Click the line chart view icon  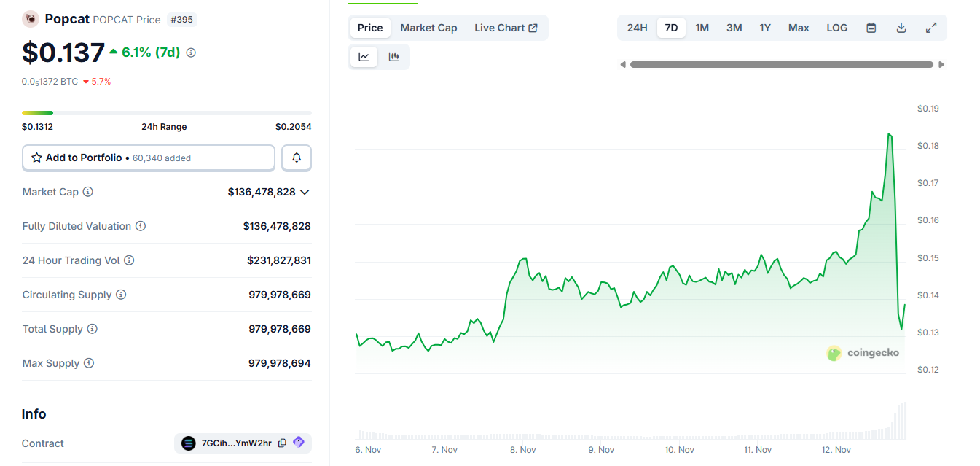364,57
